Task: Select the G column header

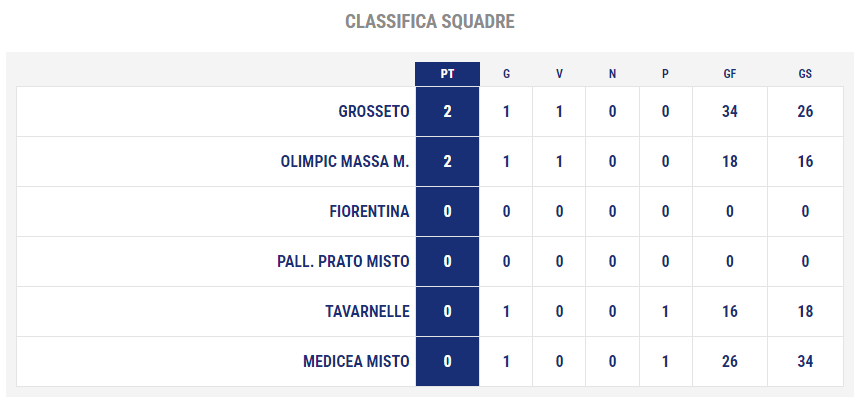Action: 506,74
